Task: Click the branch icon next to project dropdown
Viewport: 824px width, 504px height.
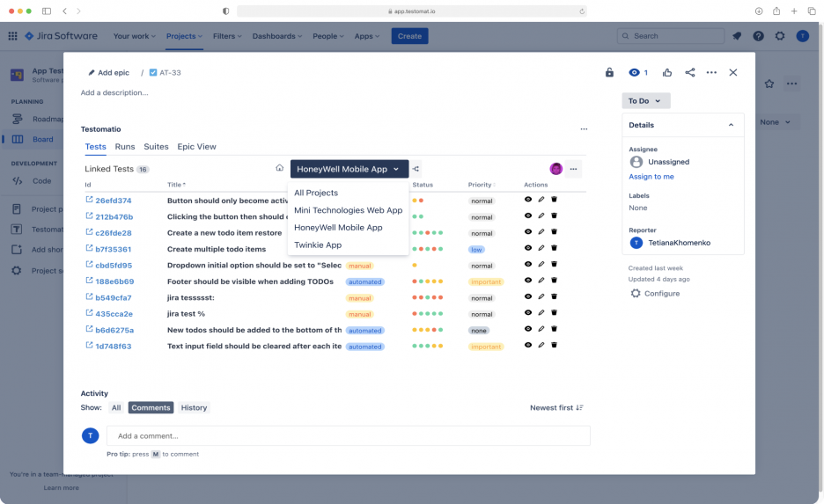Action: click(416, 169)
